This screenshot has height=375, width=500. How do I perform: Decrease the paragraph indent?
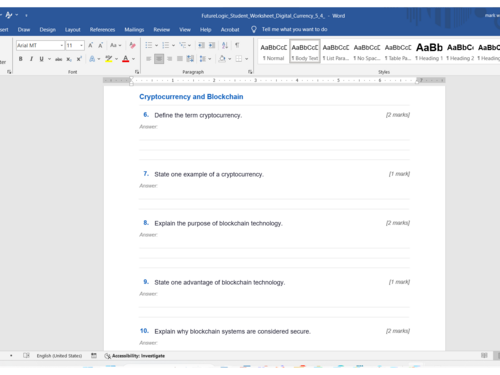201,45
